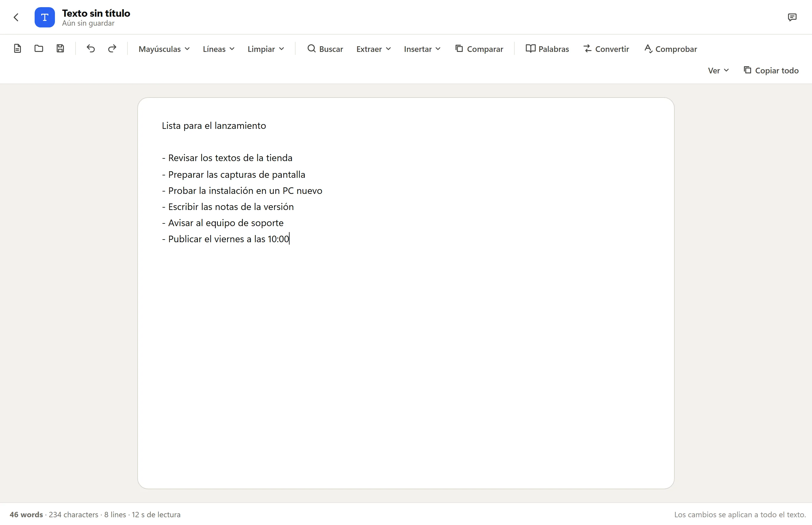Run the Comprobar check

point(670,49)
